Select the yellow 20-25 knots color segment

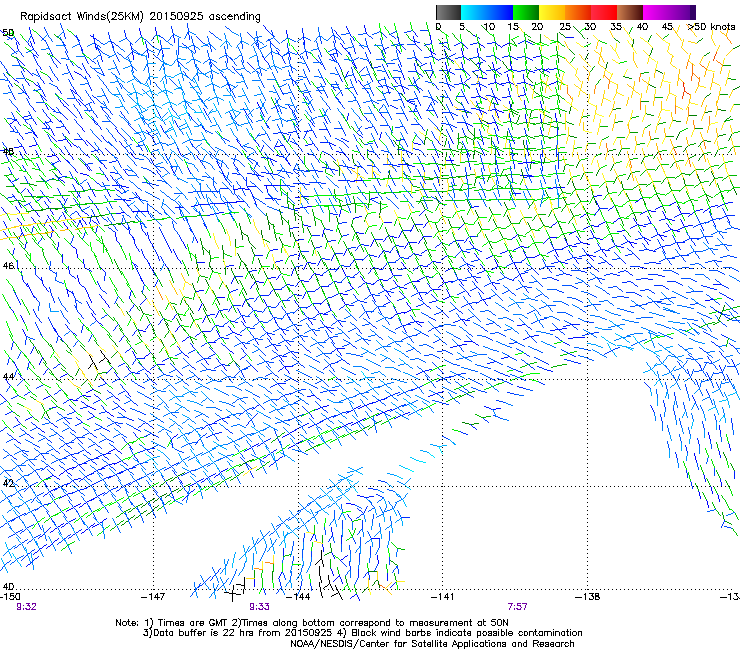[x=552, y=12]
